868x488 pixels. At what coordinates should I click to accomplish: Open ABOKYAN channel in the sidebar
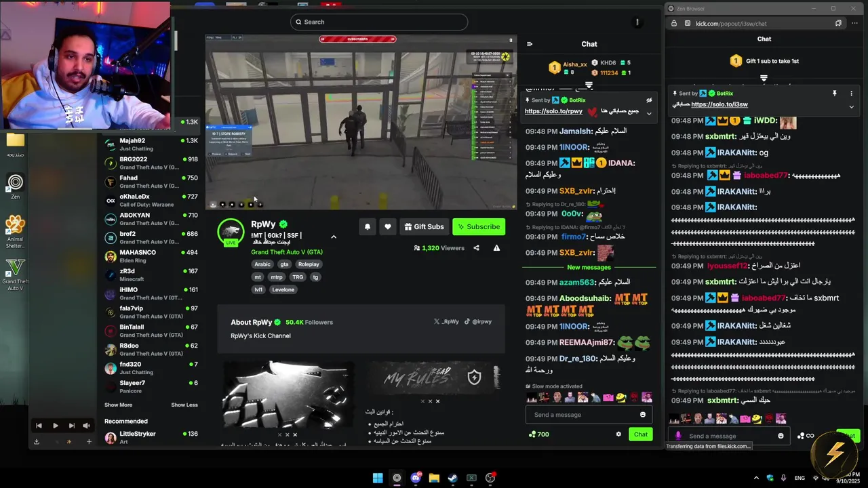coord(151,219)
